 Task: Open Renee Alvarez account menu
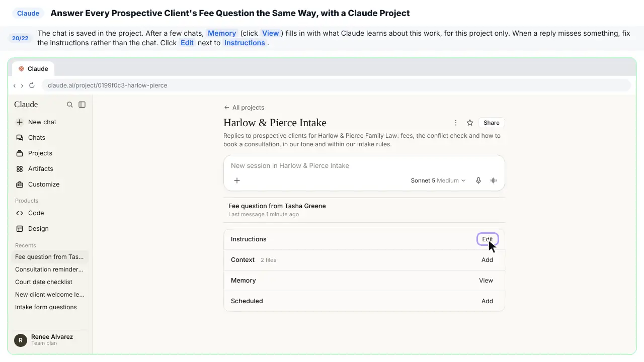pos(49,340)
